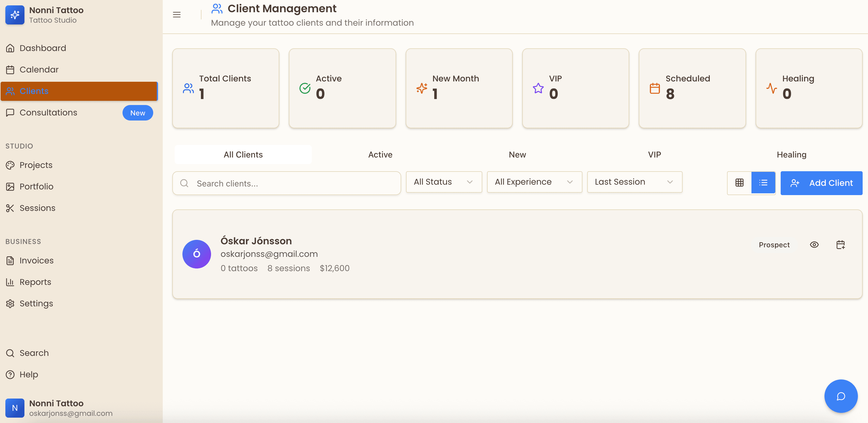Click the Add Client button
The width and height of the screenshot is (868, 423).
click(x=821, y=183)
